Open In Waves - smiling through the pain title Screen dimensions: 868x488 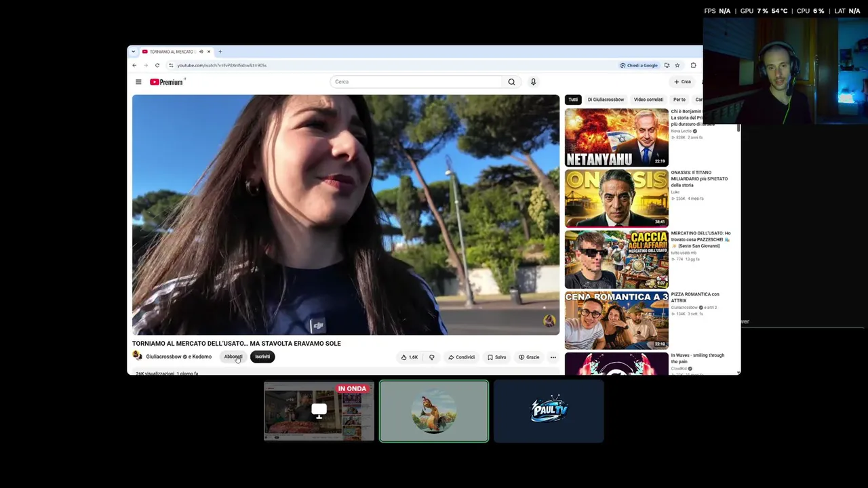tap(698, 358)
